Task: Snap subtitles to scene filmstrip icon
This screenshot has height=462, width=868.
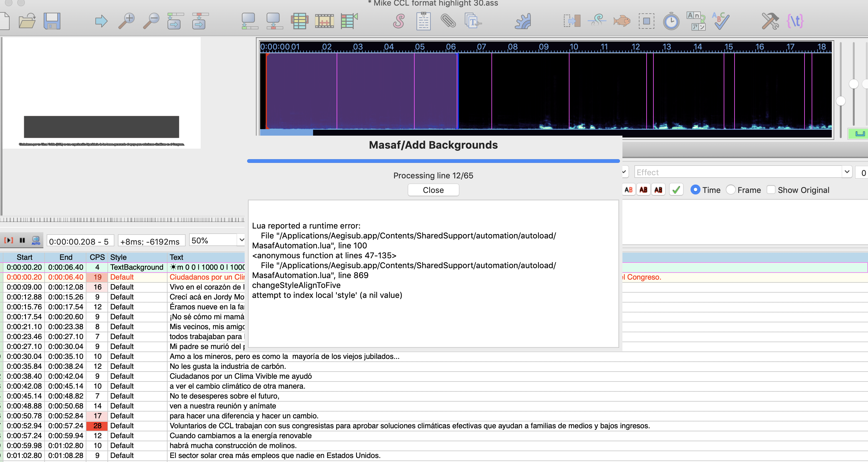Action: coord(324,21)
